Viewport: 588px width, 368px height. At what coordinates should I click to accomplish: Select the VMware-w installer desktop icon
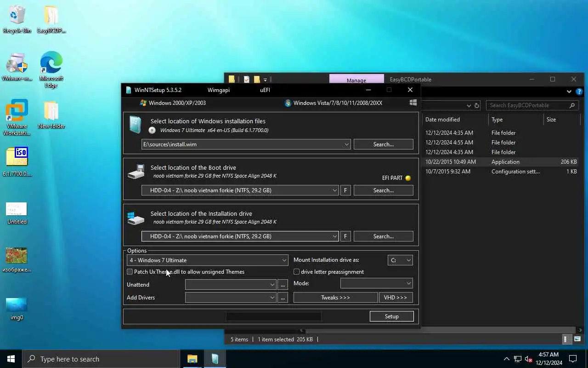point(17,67)
